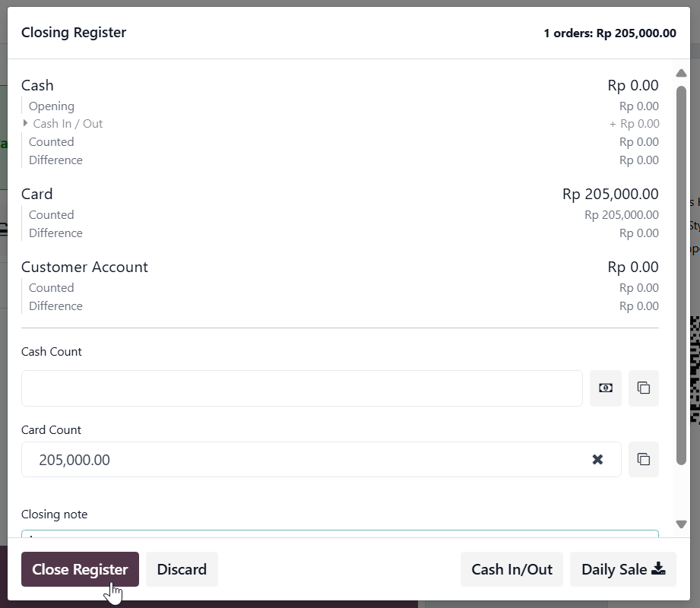Copy expected amount into Cash Count
The height and width of the screenshot is (608, 700).
point(643,388)
